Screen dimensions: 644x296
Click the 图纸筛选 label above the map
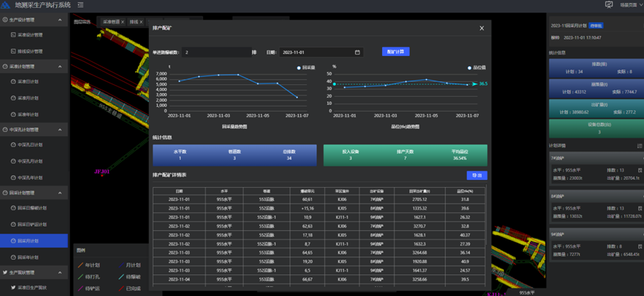82,22
